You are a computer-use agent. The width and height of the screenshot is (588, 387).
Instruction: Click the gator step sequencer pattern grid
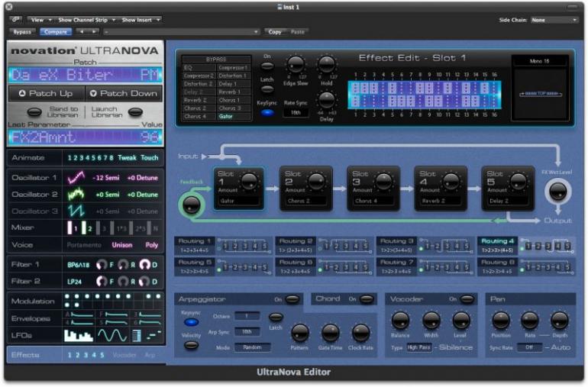click(x=425, y=95)
